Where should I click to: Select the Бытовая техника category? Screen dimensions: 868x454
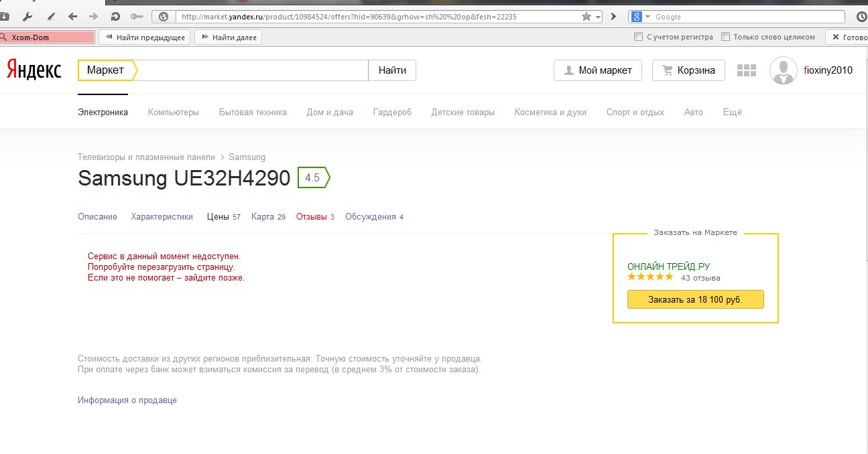click(x=253, y=112)
